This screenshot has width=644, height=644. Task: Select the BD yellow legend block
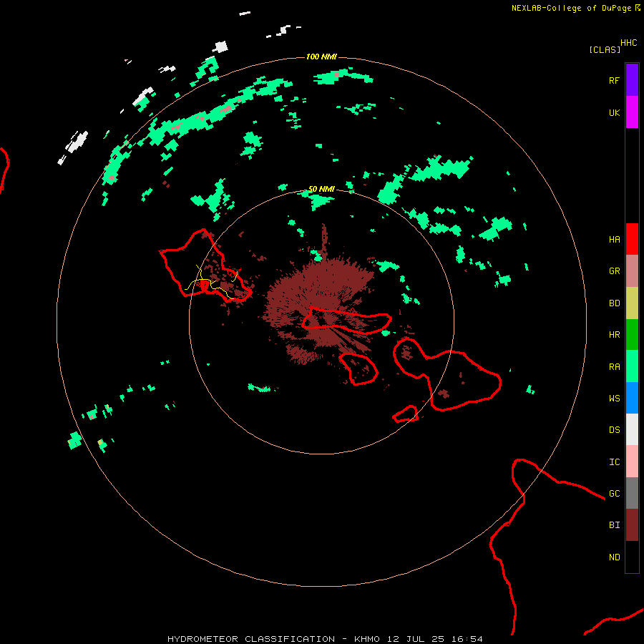pyautogui.click(x=632, y=303)
